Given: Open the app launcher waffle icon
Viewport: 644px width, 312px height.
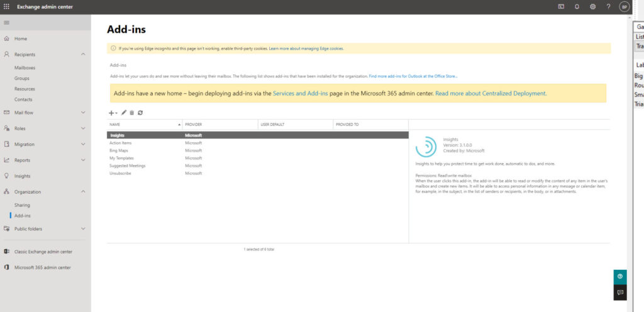Looking at the screenshot, I should (x=6, y=6).
